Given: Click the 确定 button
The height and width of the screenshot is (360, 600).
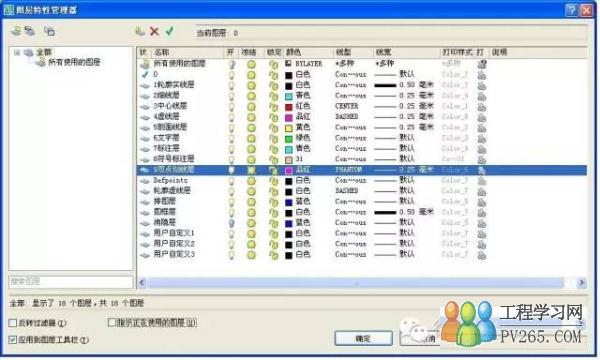Looking at the screenshot, I should point(363,339).
